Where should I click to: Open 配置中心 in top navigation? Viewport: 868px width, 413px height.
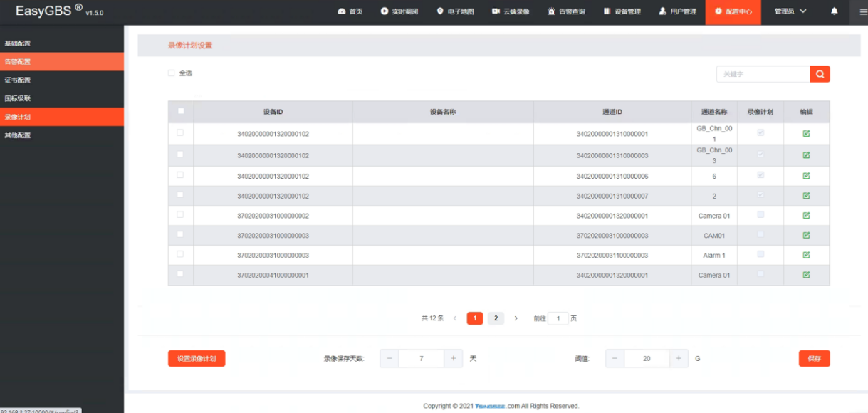tap(733, 11)
